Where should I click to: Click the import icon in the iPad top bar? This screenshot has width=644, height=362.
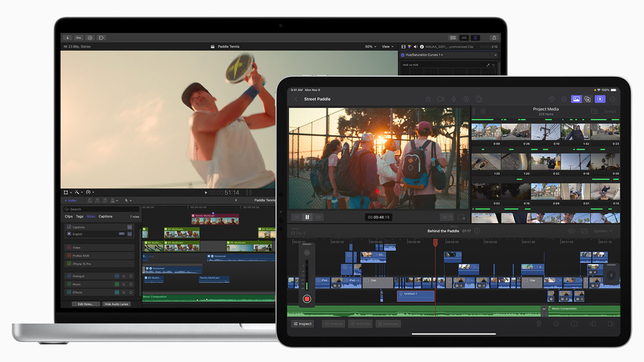click(428, 99)
